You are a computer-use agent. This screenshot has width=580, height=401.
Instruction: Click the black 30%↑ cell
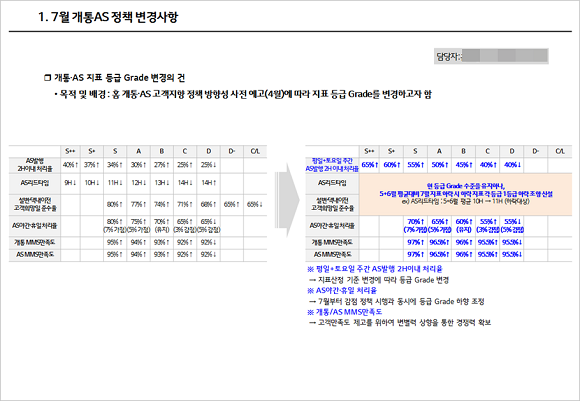coord(138,165)
